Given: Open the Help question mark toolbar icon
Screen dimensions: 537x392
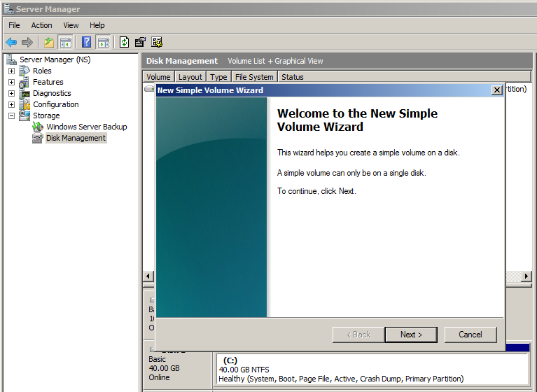Looking at the screenshot, I should (x=87, y=43).
